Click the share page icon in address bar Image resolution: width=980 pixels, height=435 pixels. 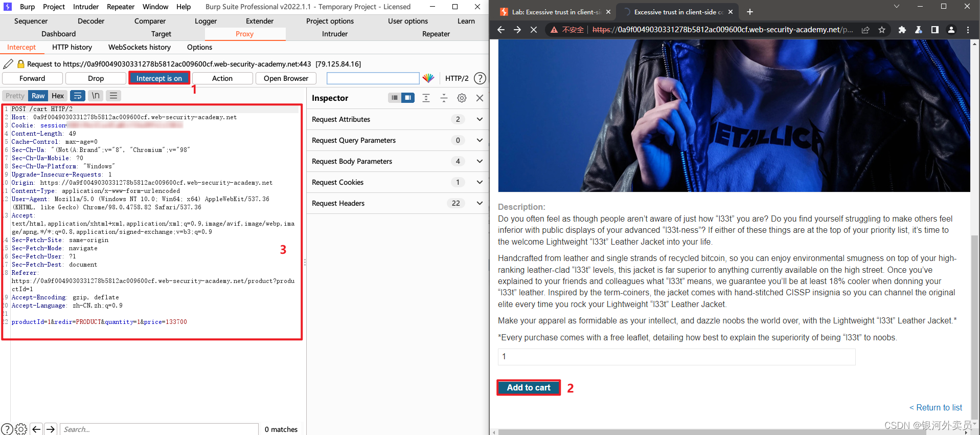click(865, 30)
